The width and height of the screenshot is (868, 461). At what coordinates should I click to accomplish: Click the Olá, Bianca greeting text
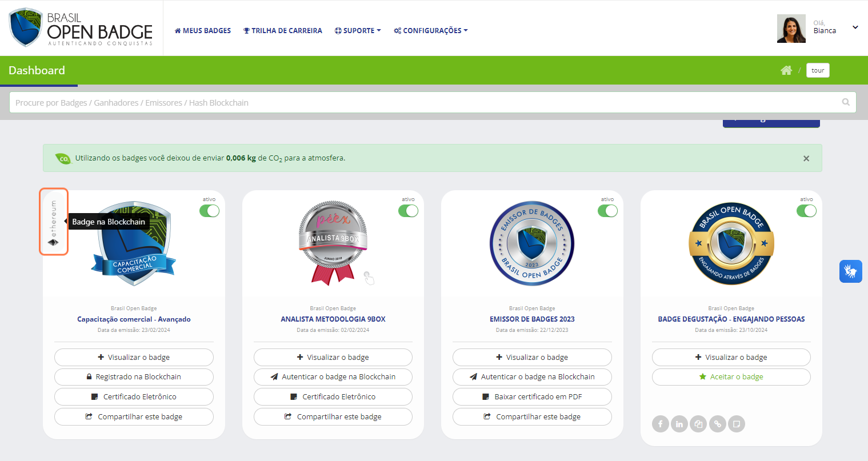click(825, 27)
